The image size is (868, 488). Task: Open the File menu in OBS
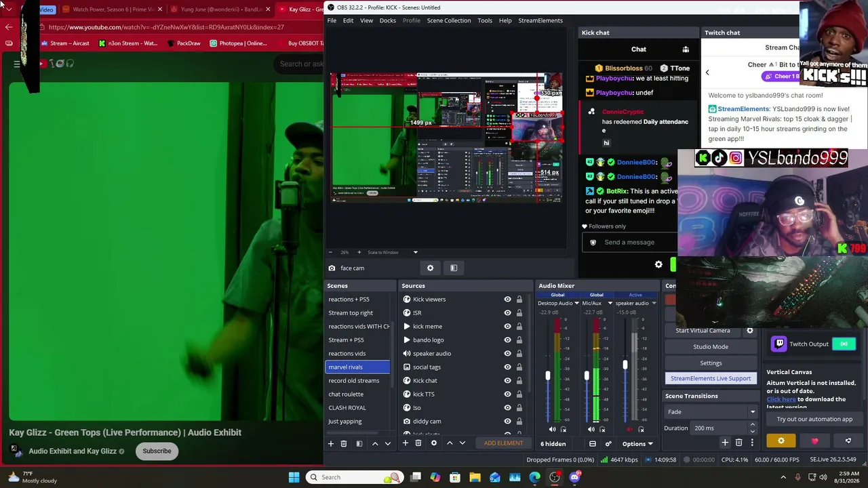coord(332,20)
